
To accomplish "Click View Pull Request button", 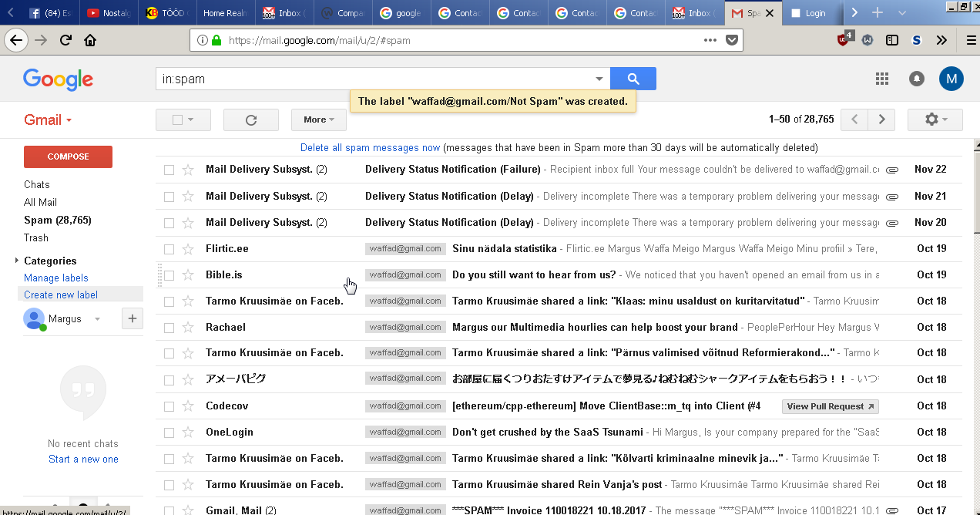I will (x=831, y=406).
